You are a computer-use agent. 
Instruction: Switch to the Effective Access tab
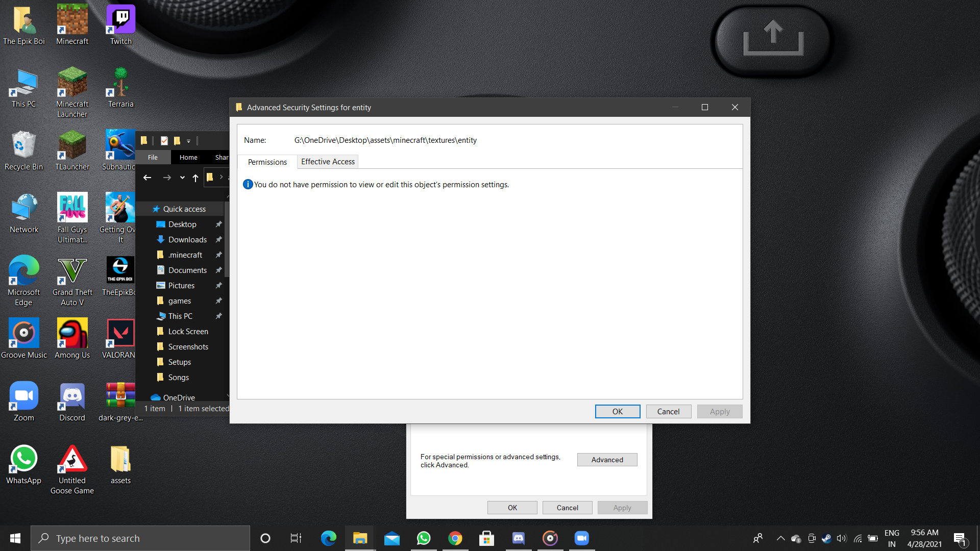click(328, 162)
